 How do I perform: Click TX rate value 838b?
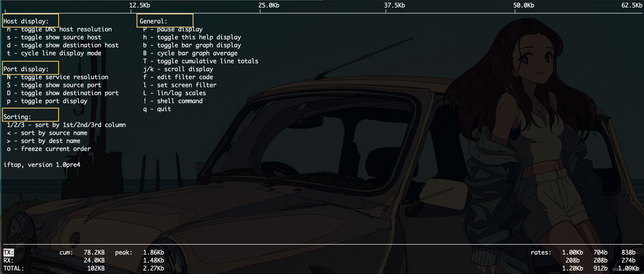tap(629, 253)
